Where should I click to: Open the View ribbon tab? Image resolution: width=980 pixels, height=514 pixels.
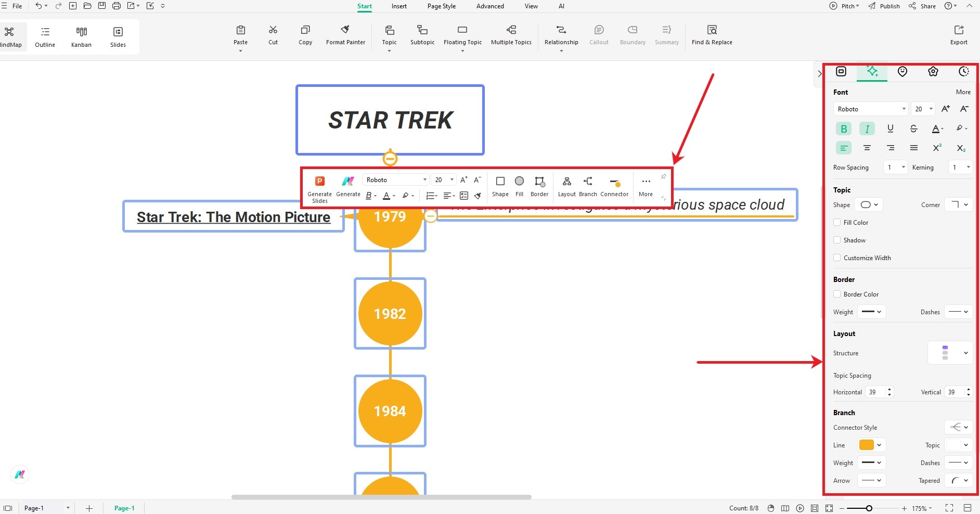pos(531,6)
